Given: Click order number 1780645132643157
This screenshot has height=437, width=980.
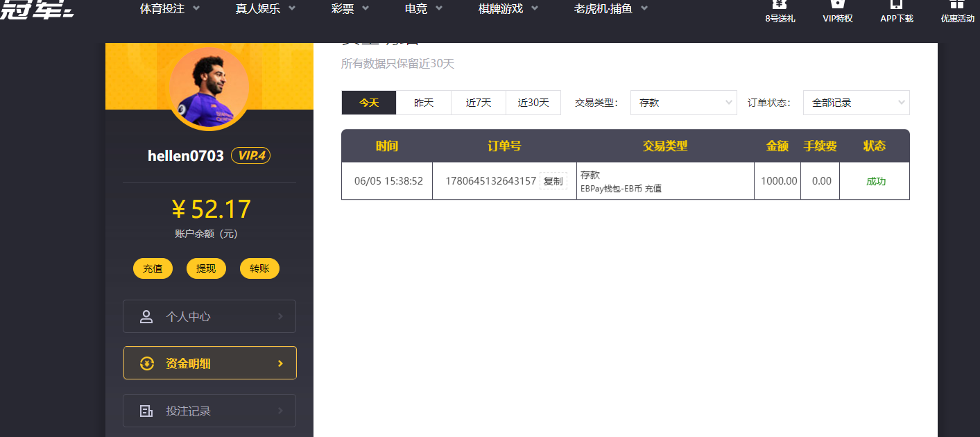Looking at the screenshot, I should 490,181.
